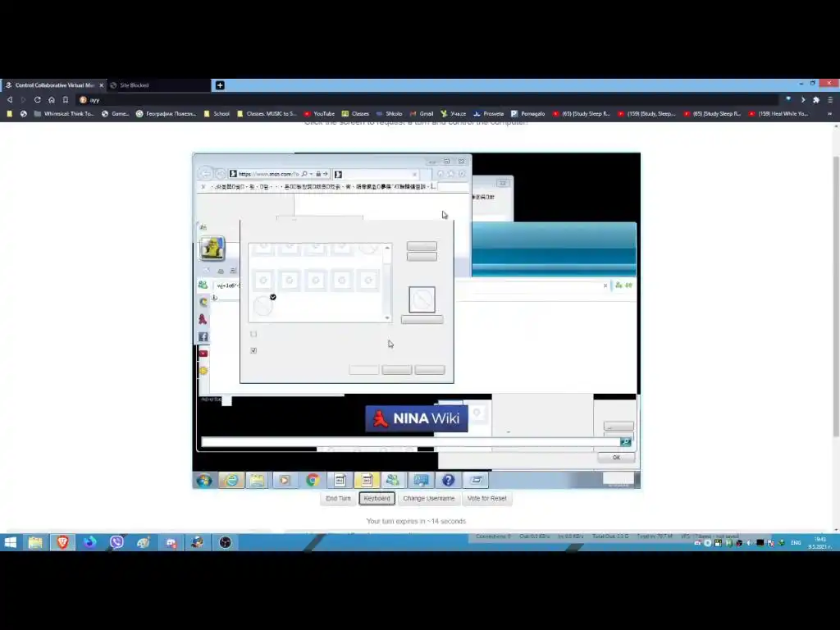Click the long search field in VM
Image resolution: width=840 pixels, height=630 pixels.
click(410, 441)
